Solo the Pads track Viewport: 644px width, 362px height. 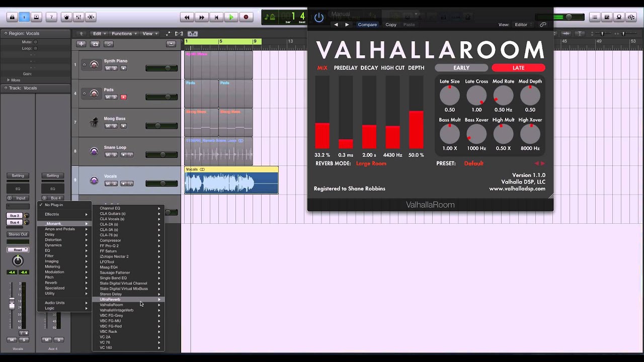pyautogui.click(x=114, y=97)
